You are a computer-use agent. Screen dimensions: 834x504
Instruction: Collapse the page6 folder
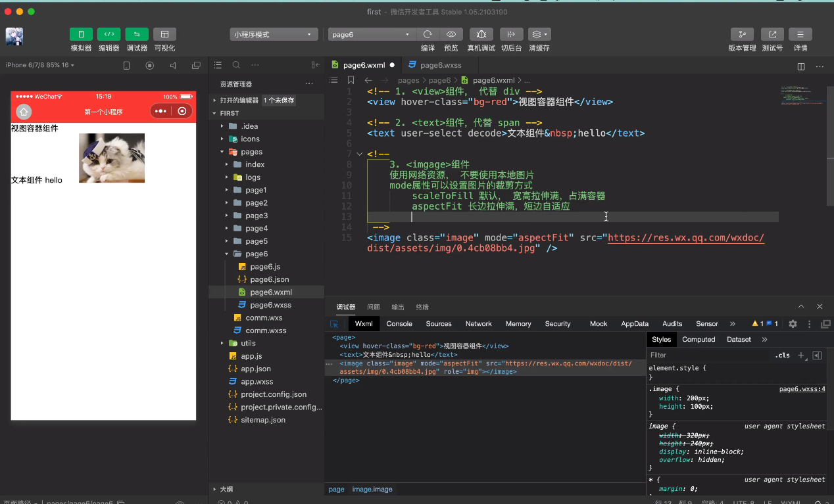click(x=256, y=254)
